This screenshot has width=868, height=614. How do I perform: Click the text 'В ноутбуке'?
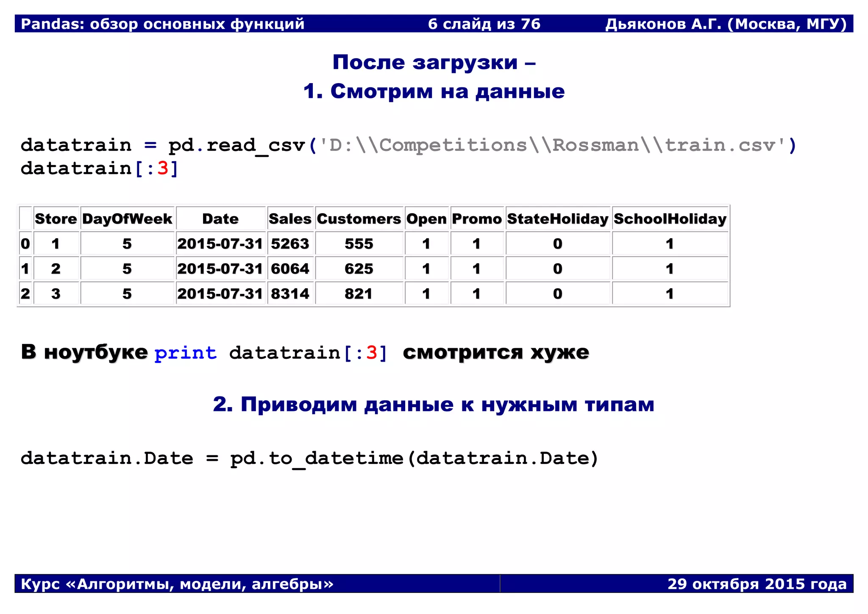[x=84, y=352]
